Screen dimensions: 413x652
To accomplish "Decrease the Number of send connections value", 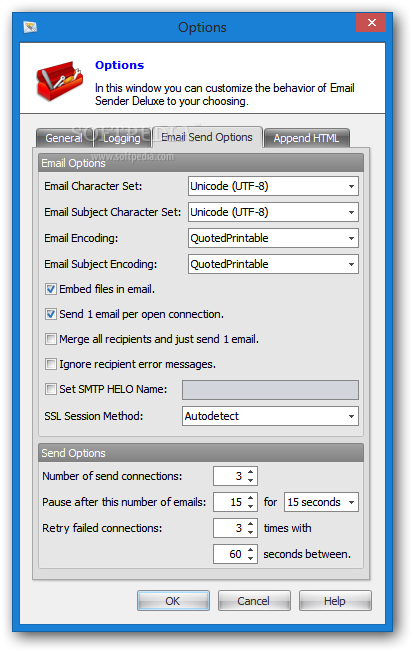I will tap(250, 480).
